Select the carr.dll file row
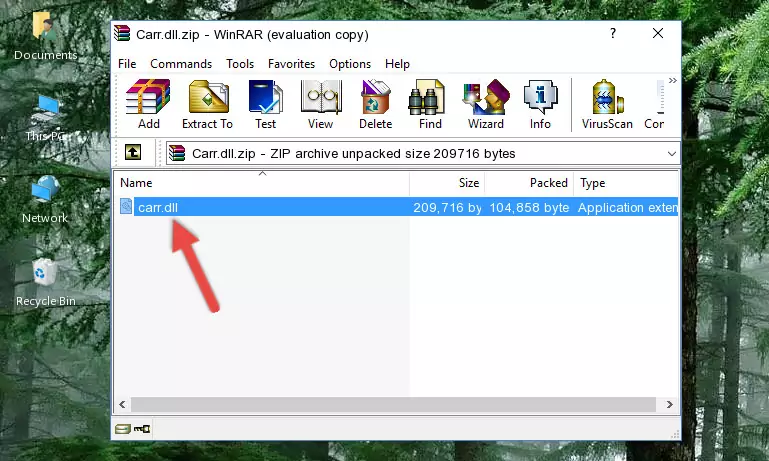This screenshot has width=769, height=461. 397,207
